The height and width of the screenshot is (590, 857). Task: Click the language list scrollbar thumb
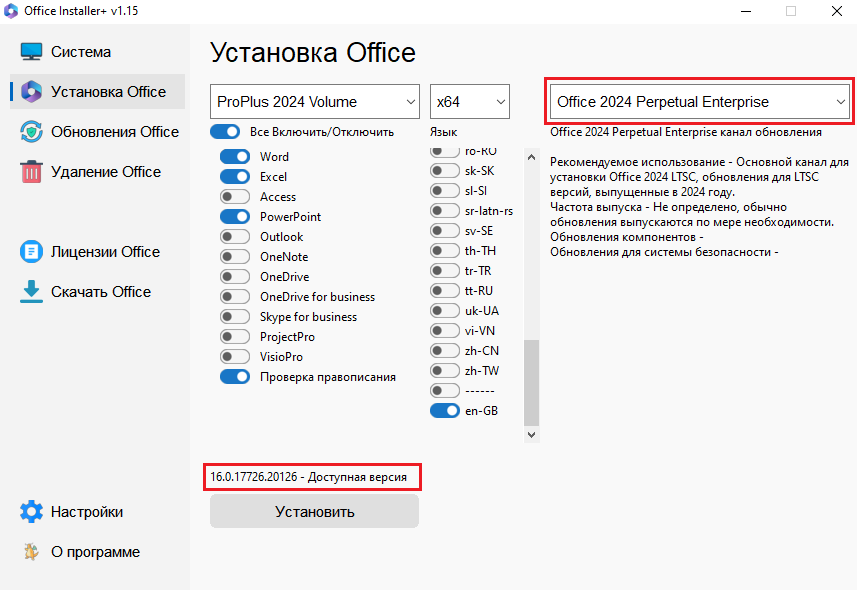tap(531, 383)
